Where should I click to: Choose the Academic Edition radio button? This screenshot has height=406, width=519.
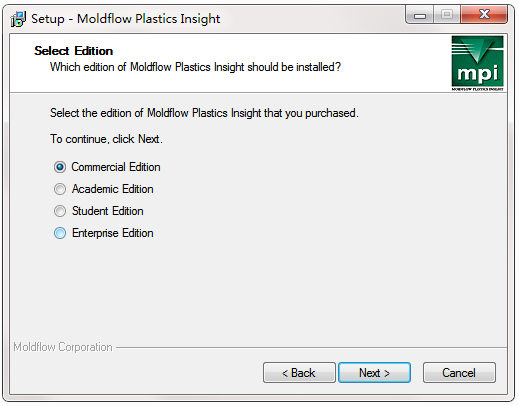click(x=60, y=189)
